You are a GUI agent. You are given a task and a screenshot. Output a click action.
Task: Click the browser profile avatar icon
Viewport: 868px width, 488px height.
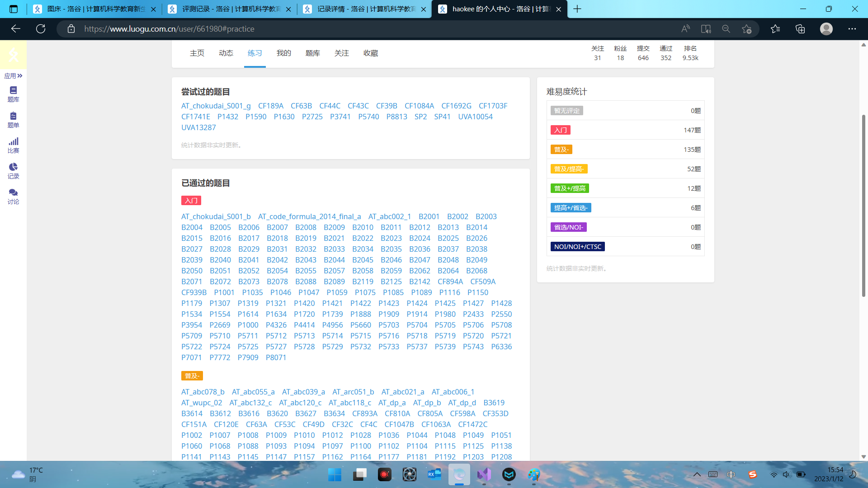click(826, 29)
